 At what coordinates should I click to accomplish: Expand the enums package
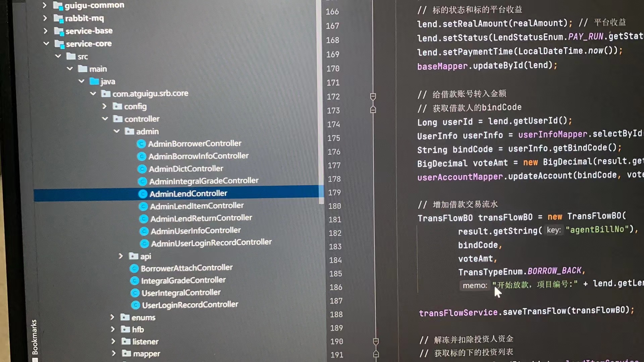112,317
